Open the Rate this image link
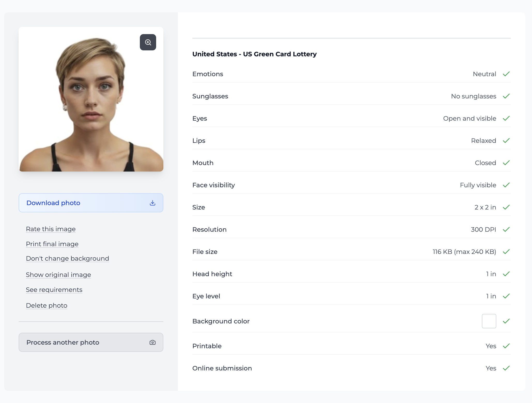532x403 pixels. click(x=51, y=229)
